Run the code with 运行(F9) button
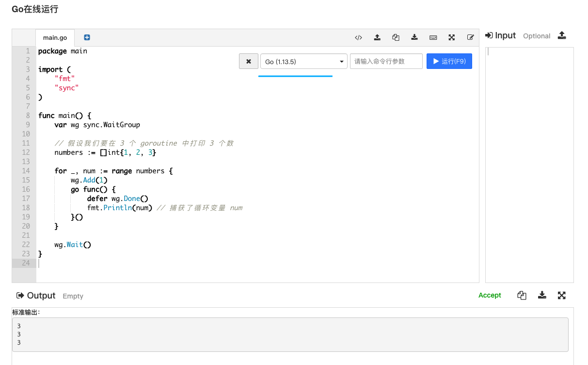Image resolution: width=588 pixels, height=365 pixels. pyautogui.click(x=449, y=62)
